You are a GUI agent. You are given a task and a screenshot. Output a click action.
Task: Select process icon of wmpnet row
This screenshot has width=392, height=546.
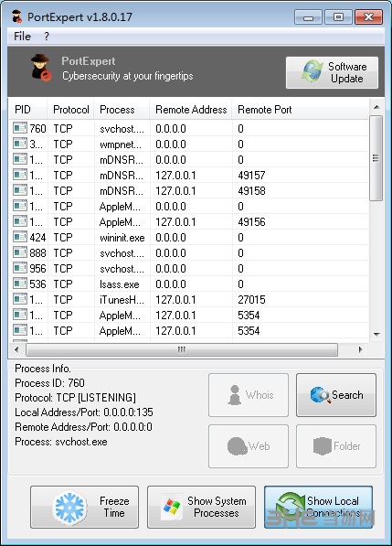[20, 144]
